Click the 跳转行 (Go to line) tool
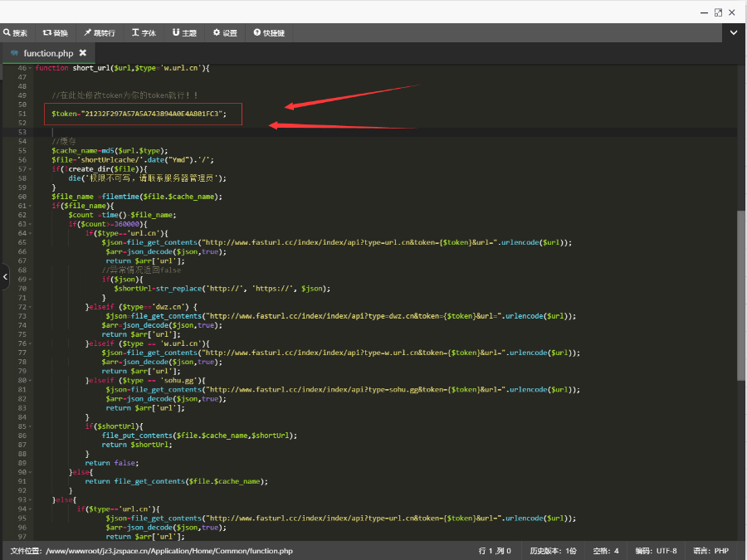Viewport: 747px width, 560px height. pyautogui.click(x=100, y=32)
